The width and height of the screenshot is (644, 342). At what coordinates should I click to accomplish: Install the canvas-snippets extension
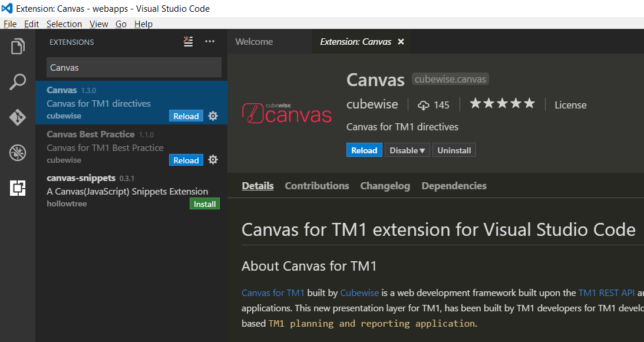(x=204, y=203)
